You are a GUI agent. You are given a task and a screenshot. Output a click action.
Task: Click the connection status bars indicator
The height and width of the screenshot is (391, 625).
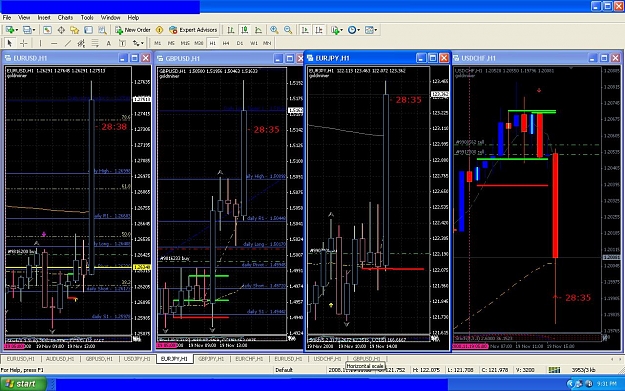[x=554, y=370]
